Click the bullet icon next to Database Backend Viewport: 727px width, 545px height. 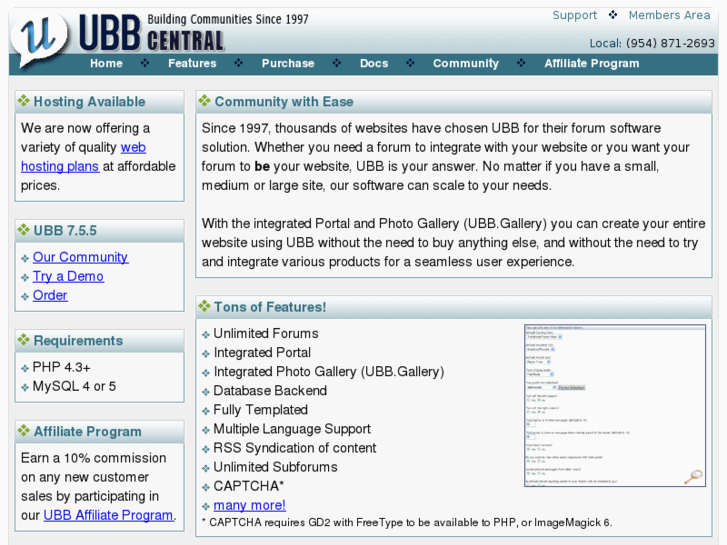[x=206, y=392]
